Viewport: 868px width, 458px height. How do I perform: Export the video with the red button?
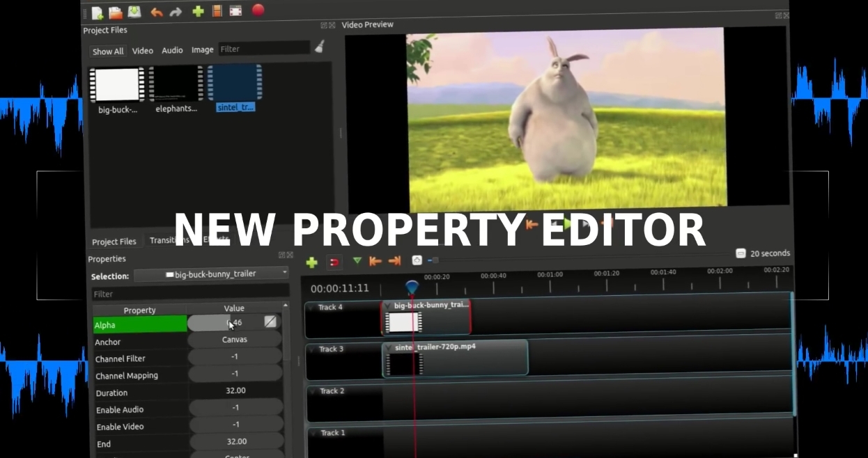257,11
